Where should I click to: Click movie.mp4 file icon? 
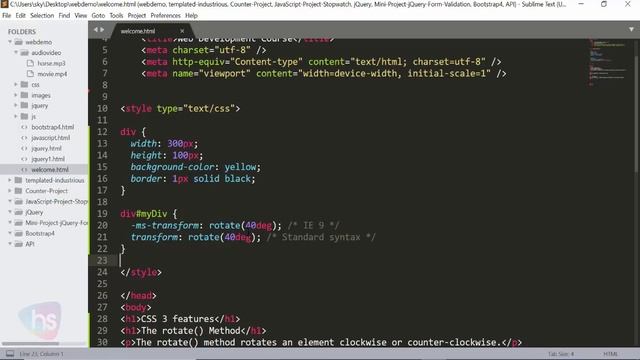(x=30, y=74)
